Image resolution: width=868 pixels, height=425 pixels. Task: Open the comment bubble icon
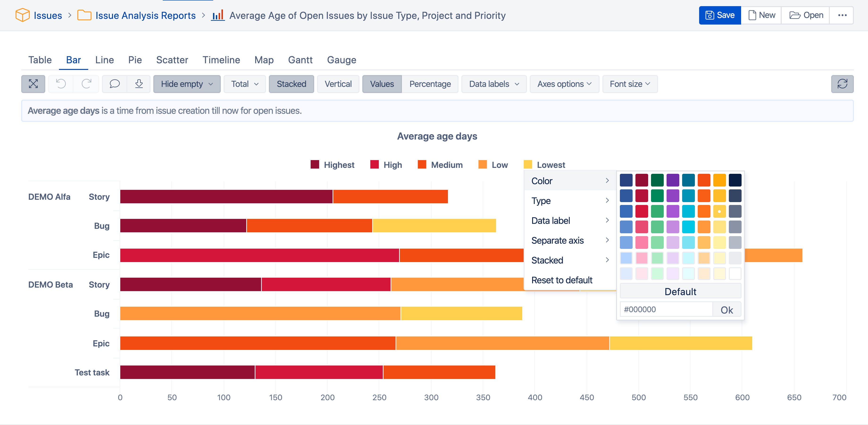(x=115, y=84)
